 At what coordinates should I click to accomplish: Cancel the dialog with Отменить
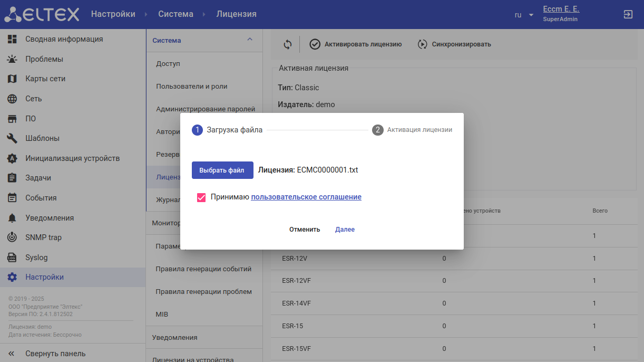305,230
